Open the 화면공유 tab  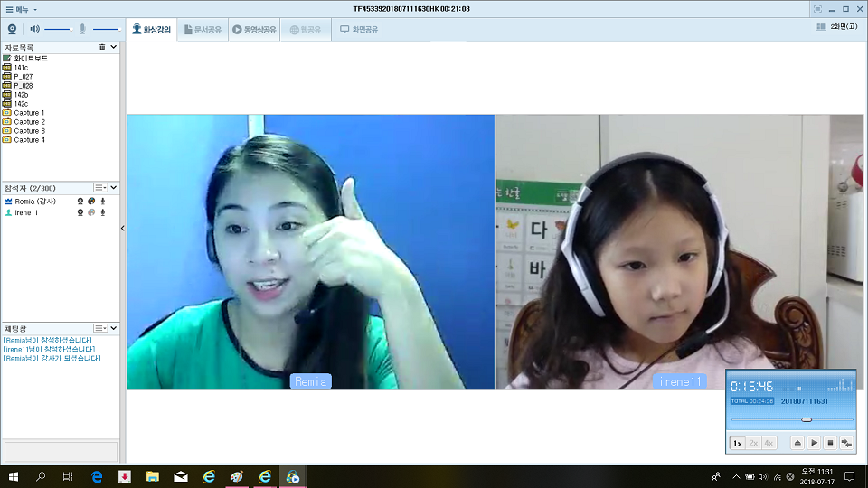pos(359,29)
